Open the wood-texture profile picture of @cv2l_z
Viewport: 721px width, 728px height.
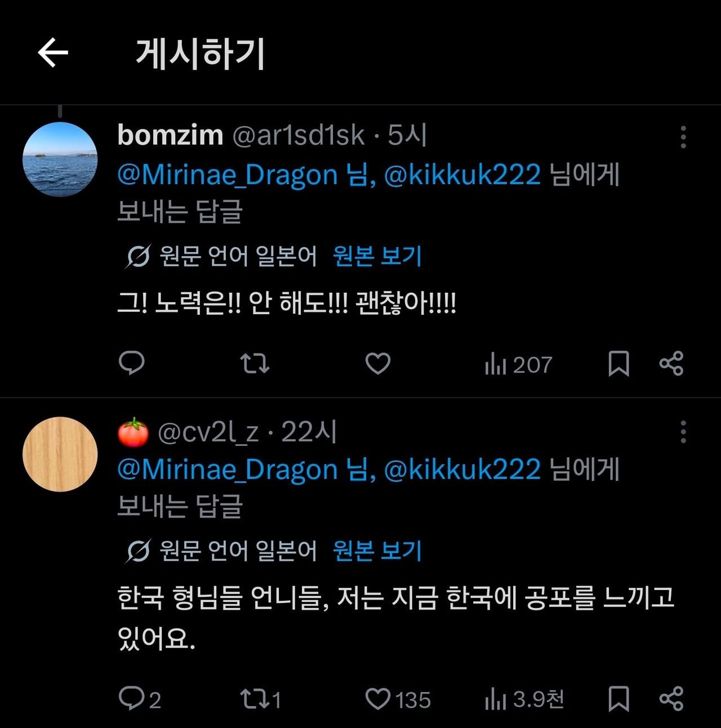coord(60,454)
